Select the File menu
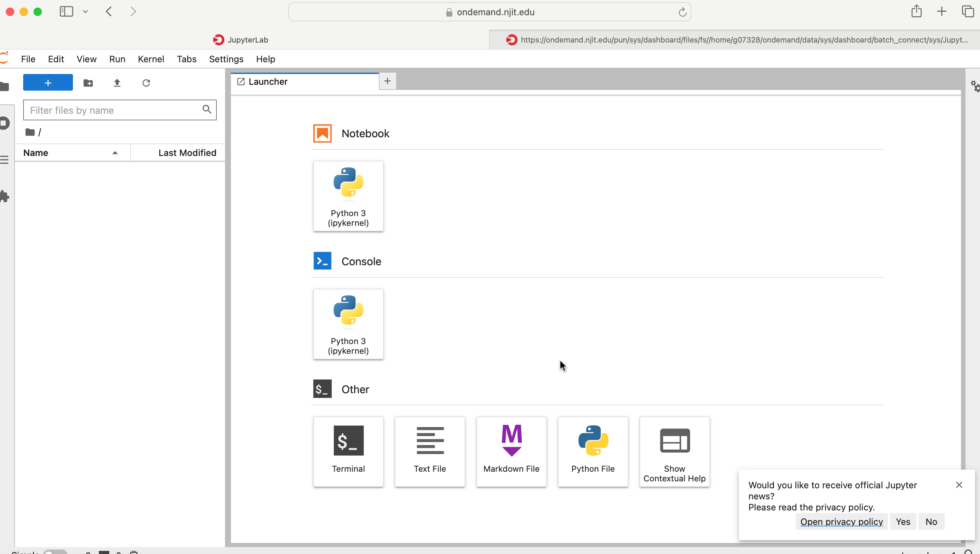The width and height of the screenshot is (980, 554). tap(28, 58)
